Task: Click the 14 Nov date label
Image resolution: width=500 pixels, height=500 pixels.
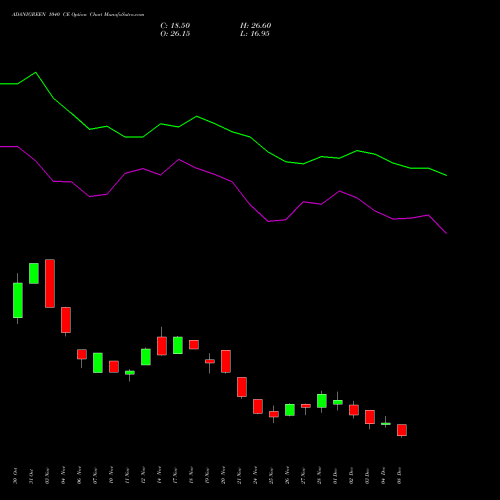Action: [x=159, y=476]
